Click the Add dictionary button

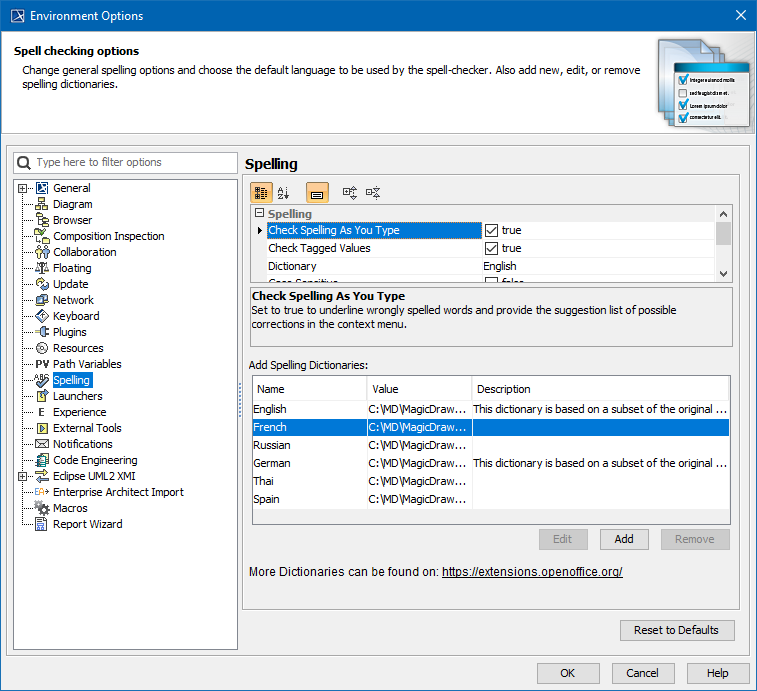point(624,539)
